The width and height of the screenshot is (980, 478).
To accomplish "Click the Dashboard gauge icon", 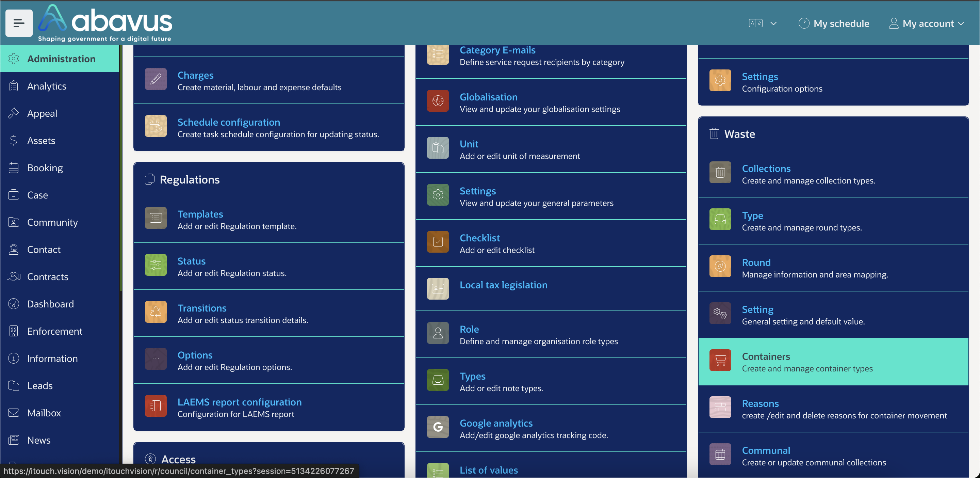I will (x=13, y=304).
